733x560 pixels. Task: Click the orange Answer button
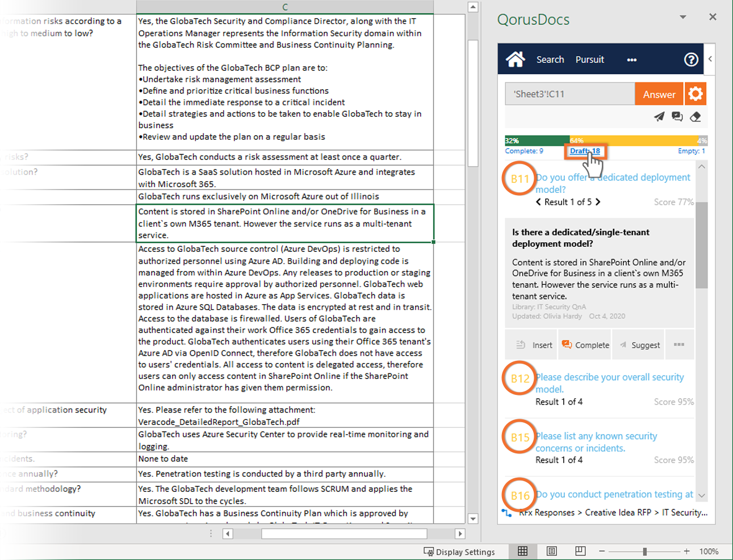click(659, 94)
